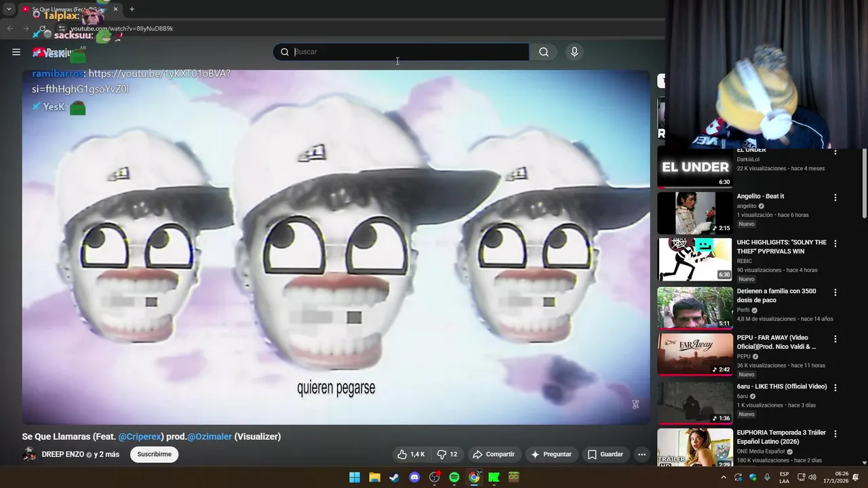Share the video with Compartir

click(x=494, y=454)
